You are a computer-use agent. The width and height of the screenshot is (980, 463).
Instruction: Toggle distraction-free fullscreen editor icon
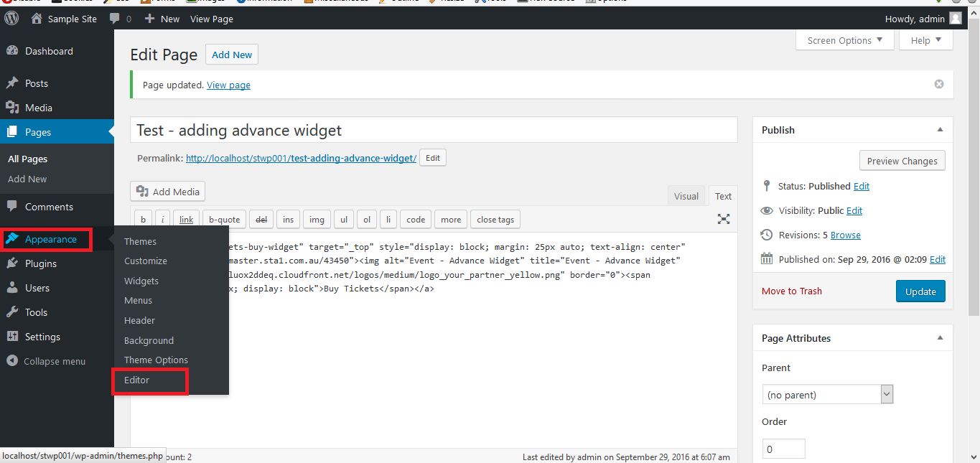724,219
